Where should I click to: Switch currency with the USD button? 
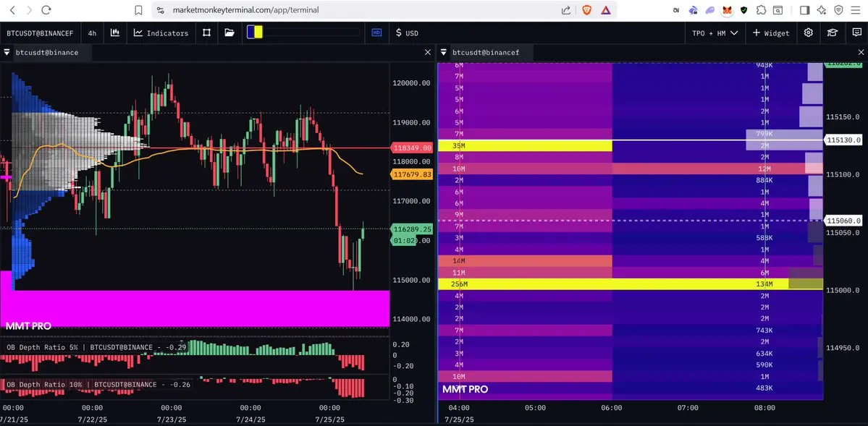407,33
